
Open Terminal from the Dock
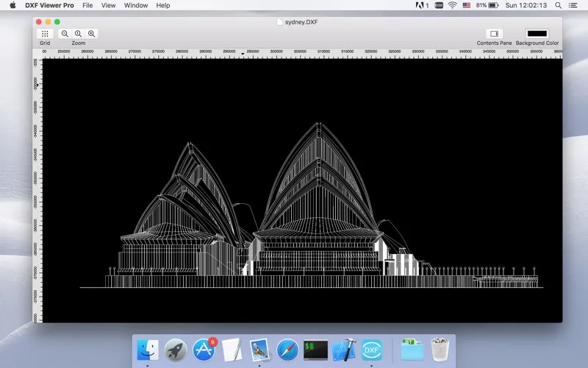[x=316, y=350]
